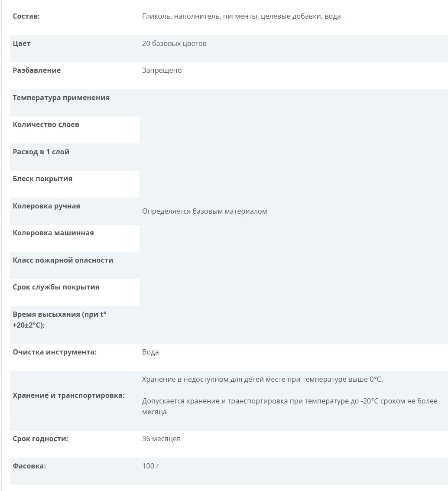Click the '20 базовых цветов' value
This screenshot has width=448, height=491.
pyautogui.click(x=174, y=43)
